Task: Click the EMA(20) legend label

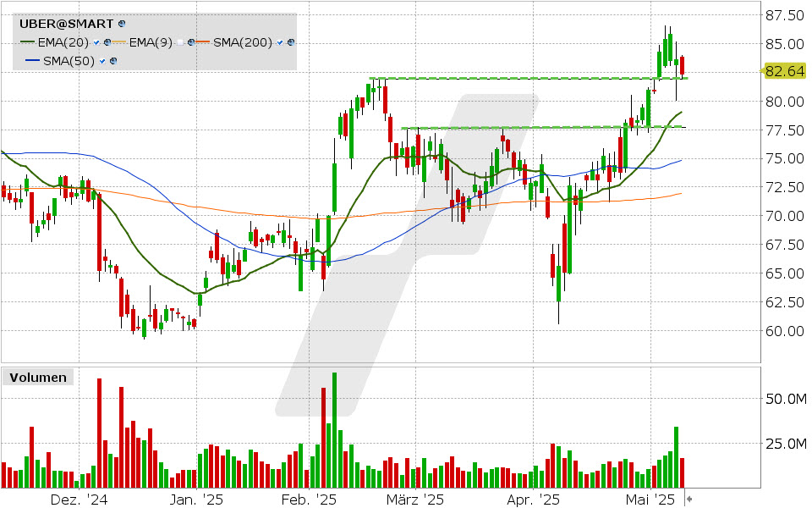Action: 63,42
